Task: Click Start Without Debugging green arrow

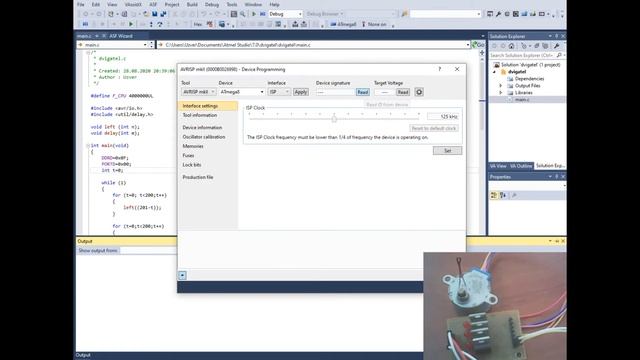Action: pos(254,14)
